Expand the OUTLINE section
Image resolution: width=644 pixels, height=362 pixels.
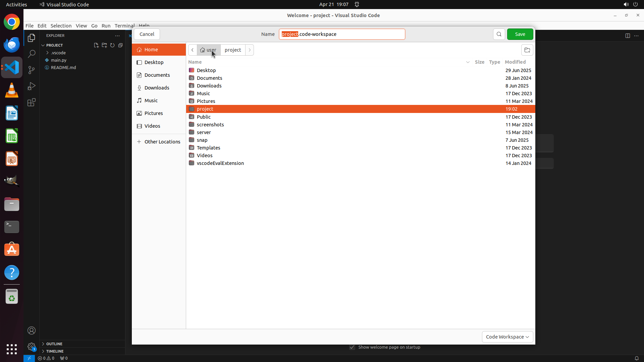click(x=54, y=344)
